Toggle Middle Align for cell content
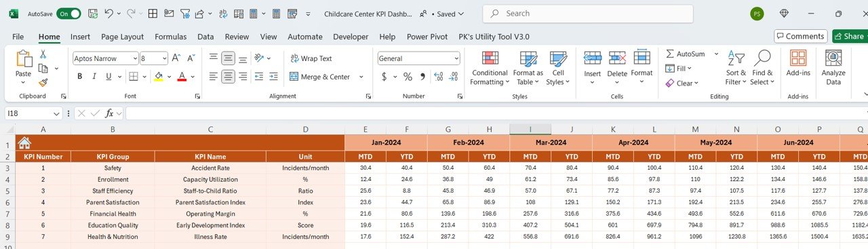Screen dimensions: 868x249 [x=229, y=58]
